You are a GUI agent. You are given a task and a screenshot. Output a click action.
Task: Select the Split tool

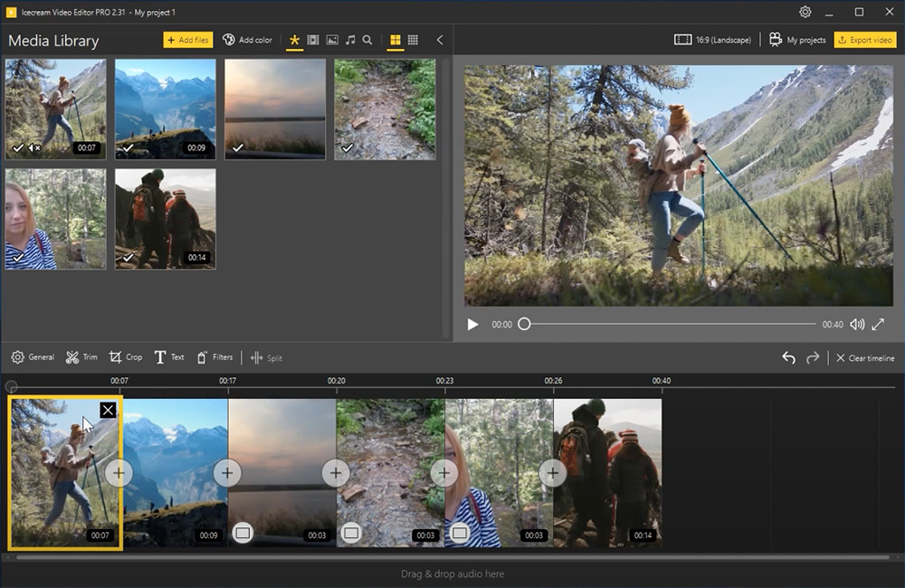click(x=267, y=356)
